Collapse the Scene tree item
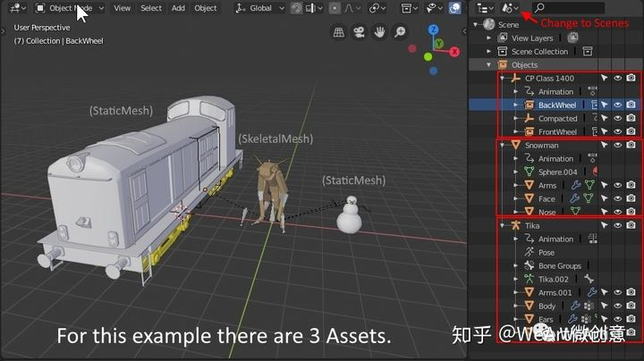Screen dimensions: 644x361 [x=476, y=25]
